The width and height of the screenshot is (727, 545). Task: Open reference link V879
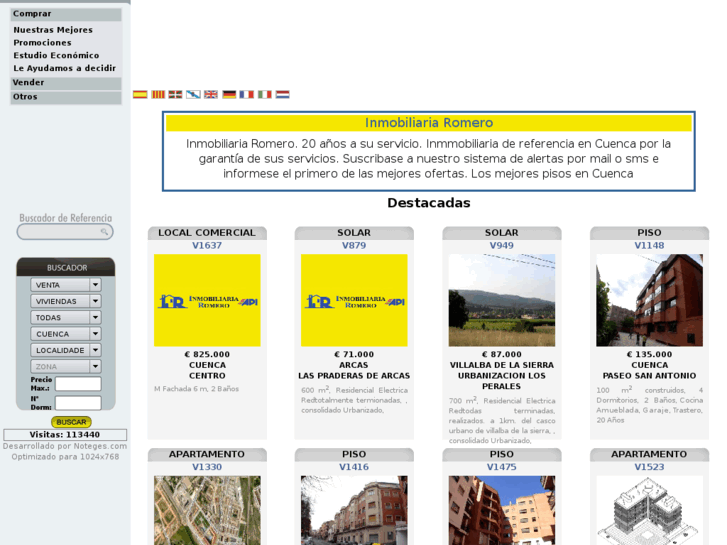(x=354, y=245)
